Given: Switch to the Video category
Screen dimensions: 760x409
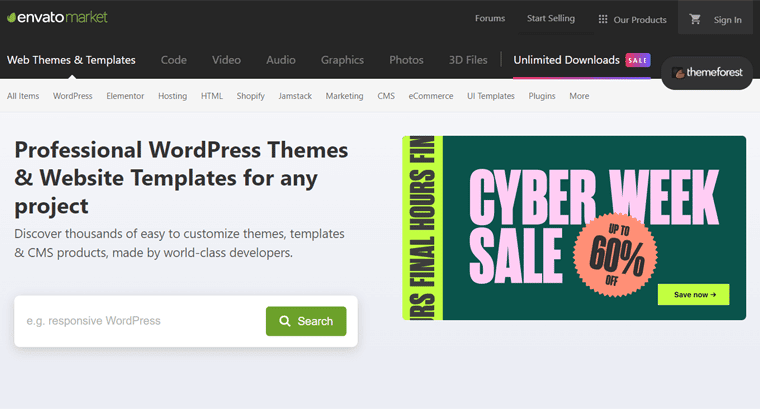Looking at the screenshot, I should coord(226,60).
